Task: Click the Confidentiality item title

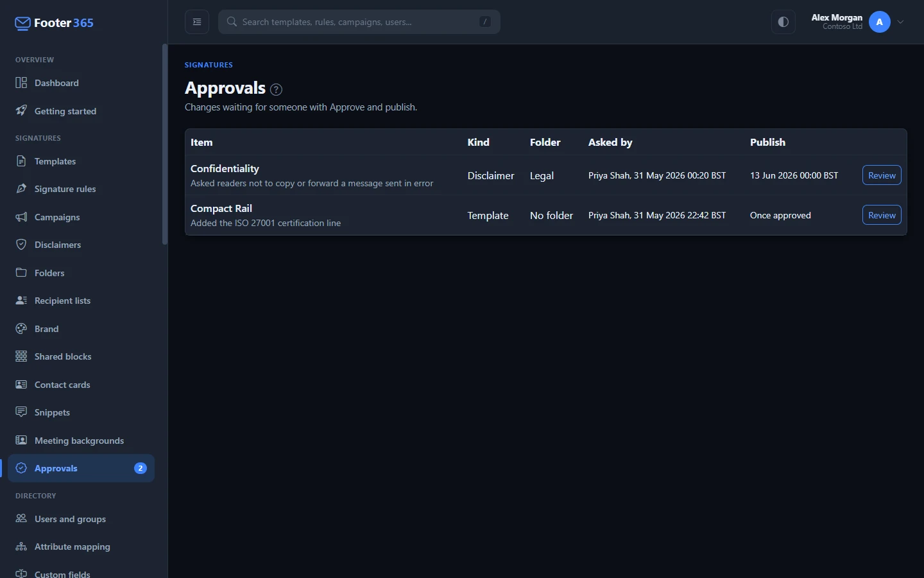Action: 225,168
